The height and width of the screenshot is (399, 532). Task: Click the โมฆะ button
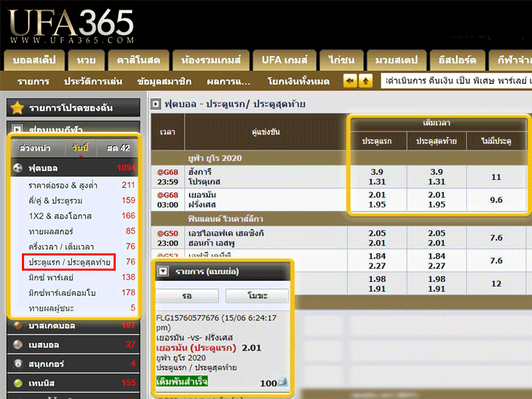pos(257,296)
